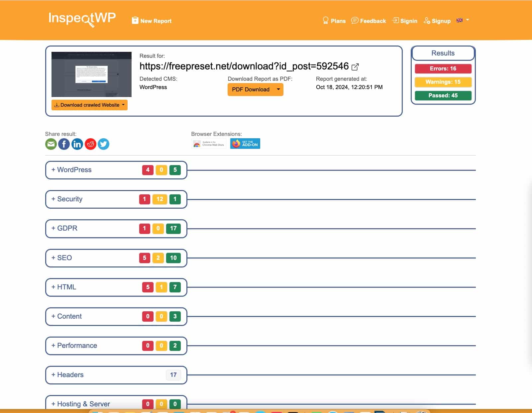Screen dimensions: 532x413
Task: Open external link icon next to URL
Action: 355,67
